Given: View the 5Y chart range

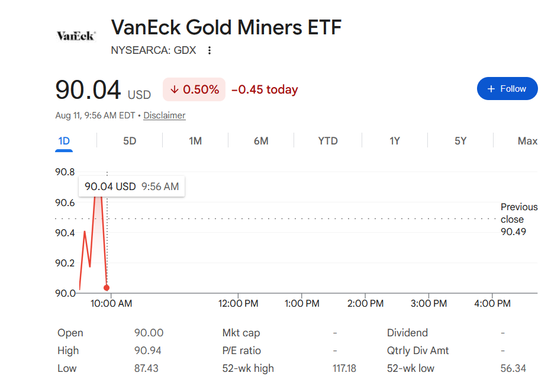Looking at the screenshot, I should pos(460,141).
